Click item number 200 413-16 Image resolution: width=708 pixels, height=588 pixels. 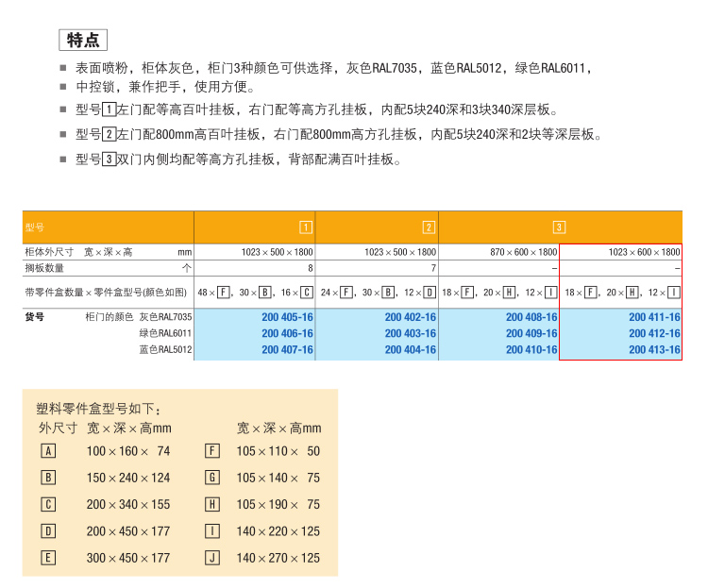tap(655, 349)
